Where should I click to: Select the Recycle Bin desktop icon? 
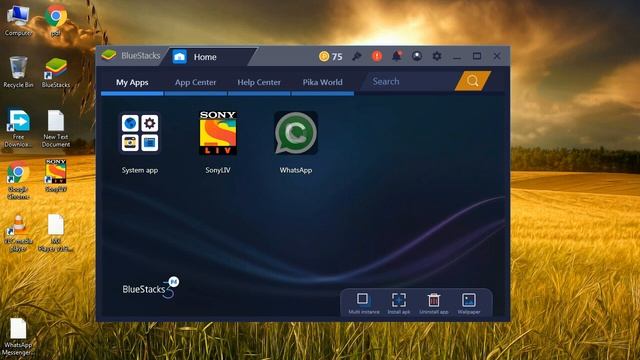[18, 72]
